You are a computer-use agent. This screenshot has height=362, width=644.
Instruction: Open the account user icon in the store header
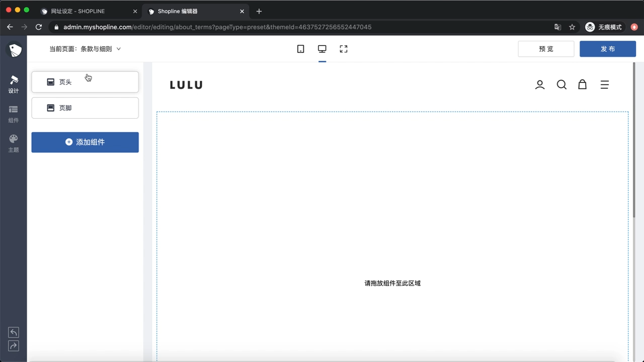[540, 84]
